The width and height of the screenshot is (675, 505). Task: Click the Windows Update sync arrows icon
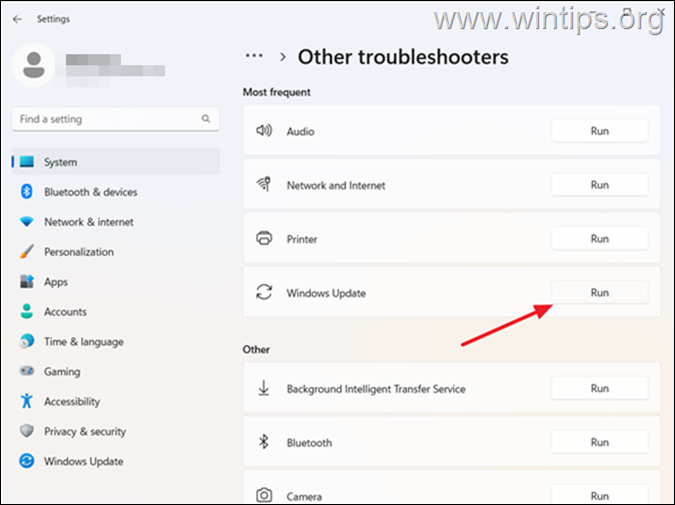pyautogui.click(x=264, y=292)
